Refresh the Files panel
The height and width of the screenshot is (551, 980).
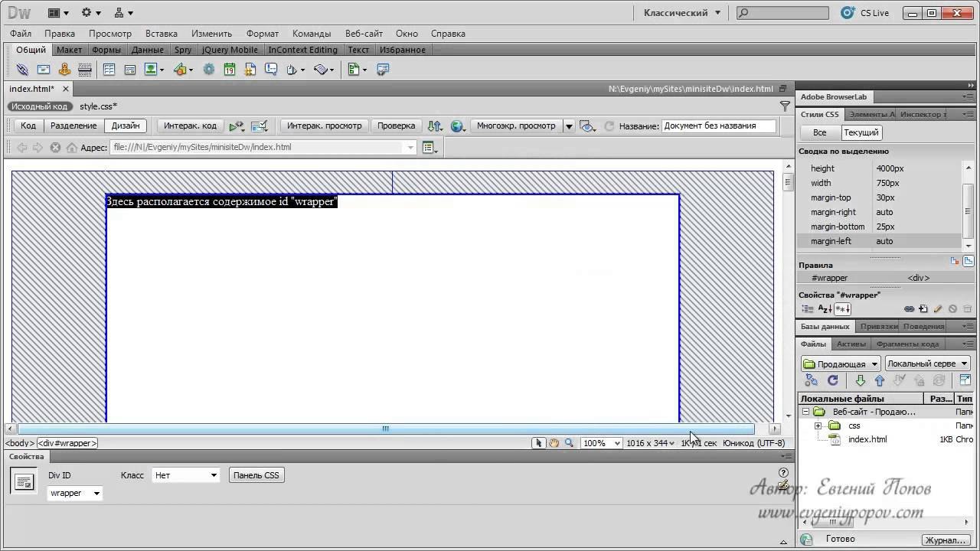point(833,380)
